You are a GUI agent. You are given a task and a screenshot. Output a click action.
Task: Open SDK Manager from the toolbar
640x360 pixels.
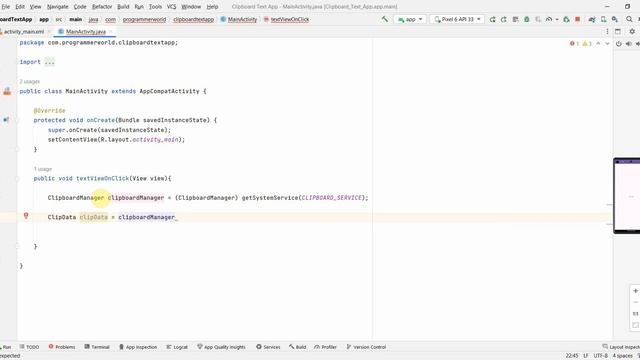615,19
